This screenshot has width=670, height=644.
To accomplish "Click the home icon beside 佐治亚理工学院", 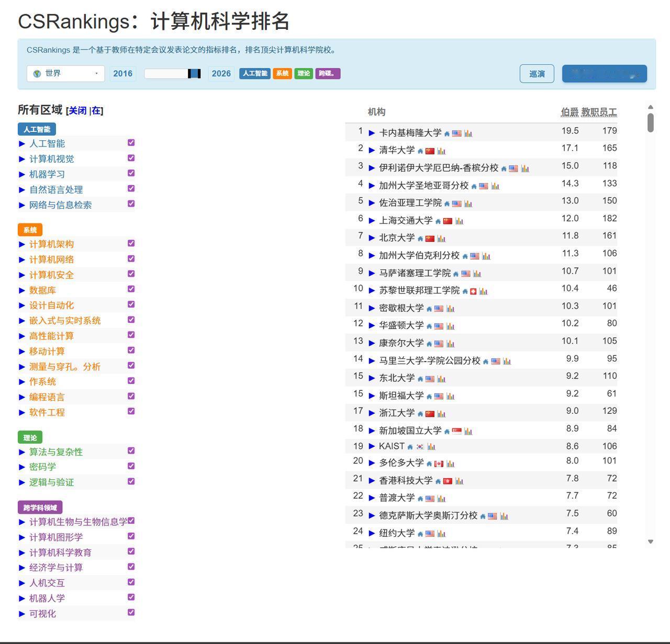I will 447,204.
